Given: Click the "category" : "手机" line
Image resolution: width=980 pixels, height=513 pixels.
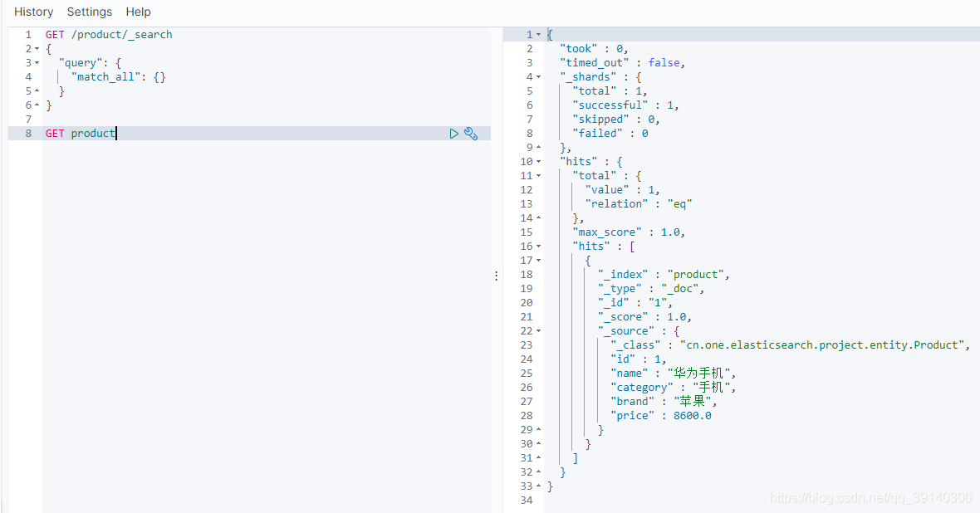Looking at the screenshot, I should click(673, 388).
